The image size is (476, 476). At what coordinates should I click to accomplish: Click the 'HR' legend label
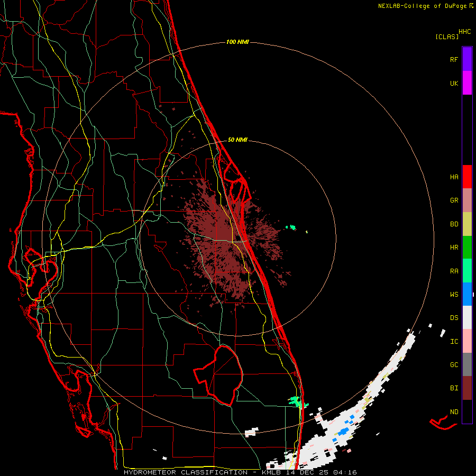pyautogui.click(x=454, y=248)
